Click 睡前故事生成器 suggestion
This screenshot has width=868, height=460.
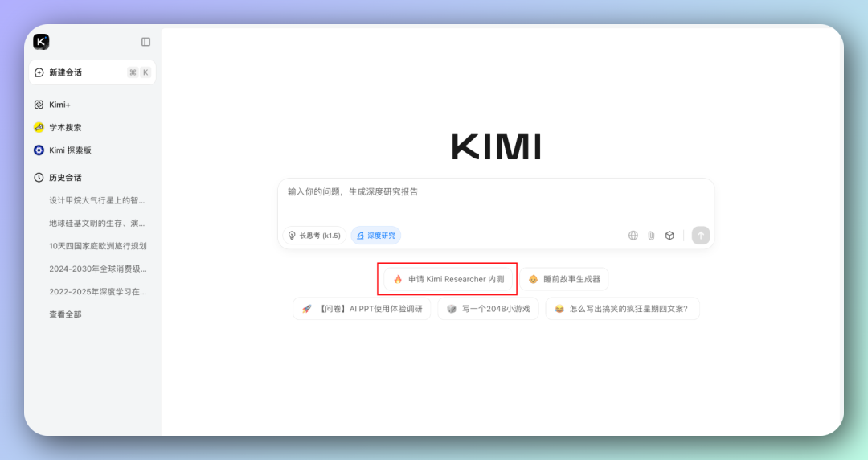(564, 279)
